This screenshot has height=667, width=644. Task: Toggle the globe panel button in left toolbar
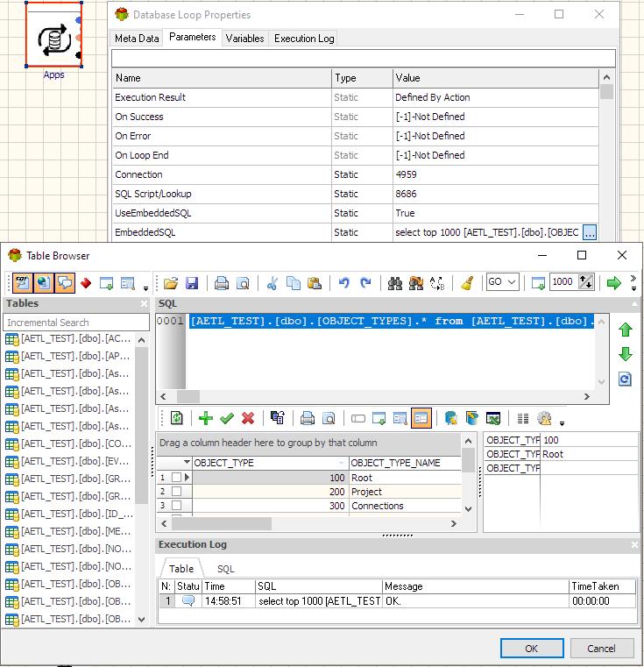click(x=44, y=283)
